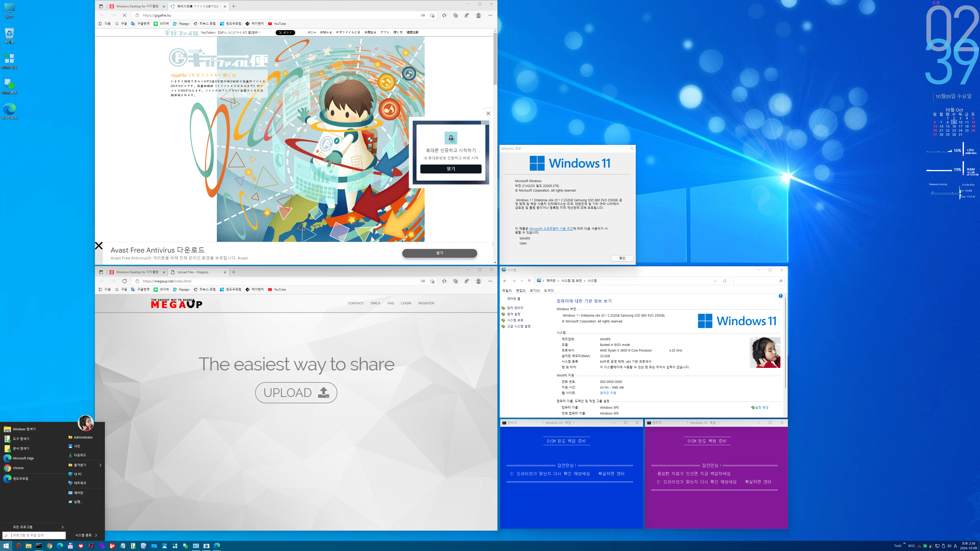Open Microsoft 소프트웨어 사용 조건 link
This screenshot has height=551, width=980.
click(x=551, y=229)
